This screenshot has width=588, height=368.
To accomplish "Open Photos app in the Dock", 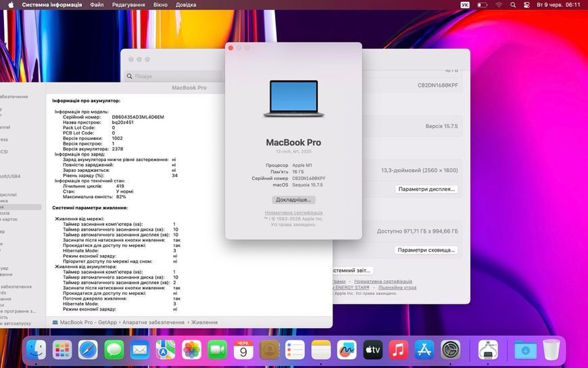I will click(x=192, y=350).
